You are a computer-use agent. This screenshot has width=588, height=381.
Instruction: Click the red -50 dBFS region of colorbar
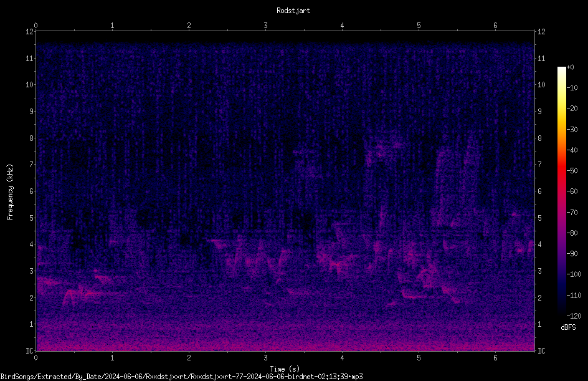pos(561,171)
